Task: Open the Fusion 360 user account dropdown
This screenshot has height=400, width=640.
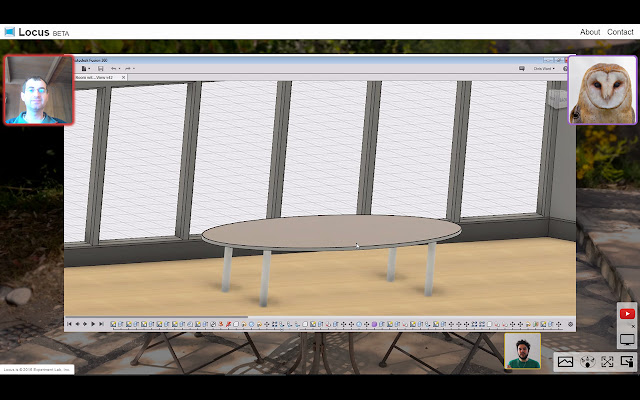Action: tap(545, 68)
